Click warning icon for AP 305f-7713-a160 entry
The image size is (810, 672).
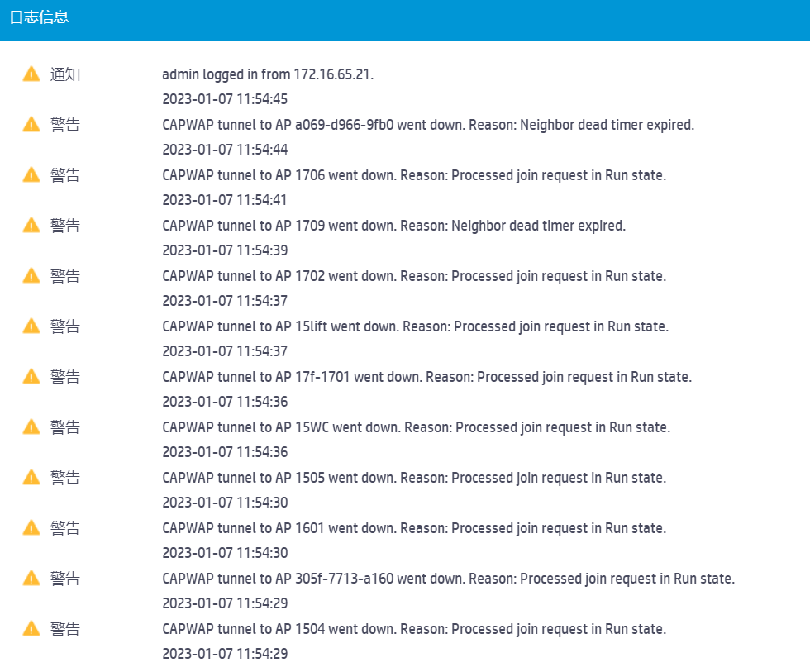(31, 579)
